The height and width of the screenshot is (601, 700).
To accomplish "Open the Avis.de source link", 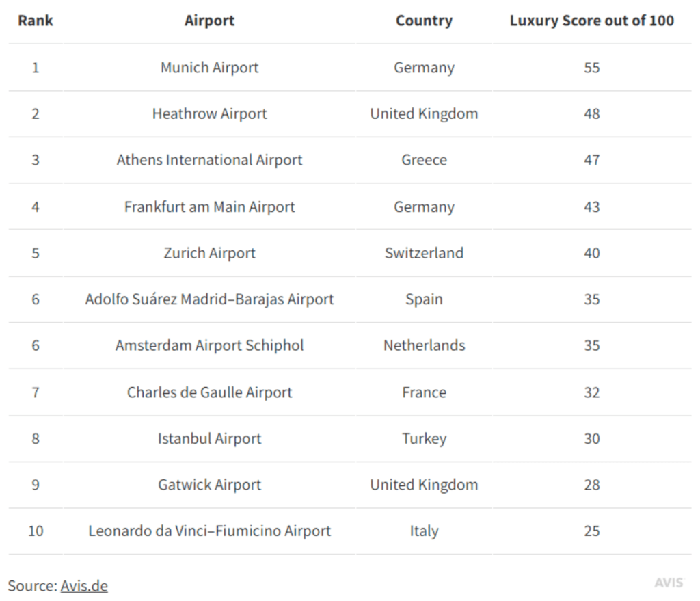I will pyautogui.click(x=84, y=585).
